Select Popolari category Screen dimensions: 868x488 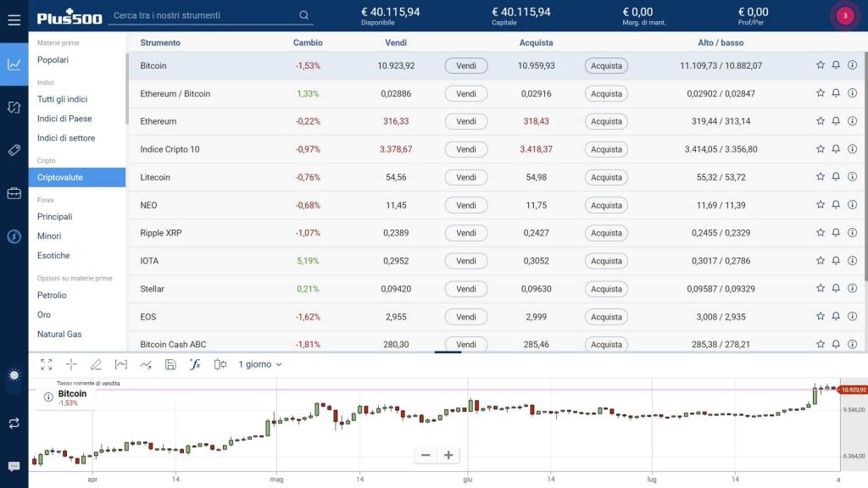click(x=53, y=60)
